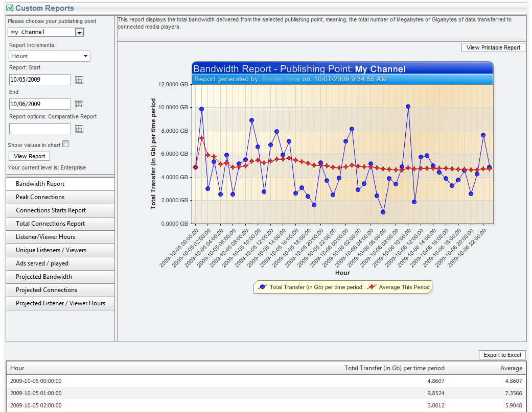This screenshot has height=412, width=532.
Task: Expand the publishing point dropdown
Action: point(79,32)
